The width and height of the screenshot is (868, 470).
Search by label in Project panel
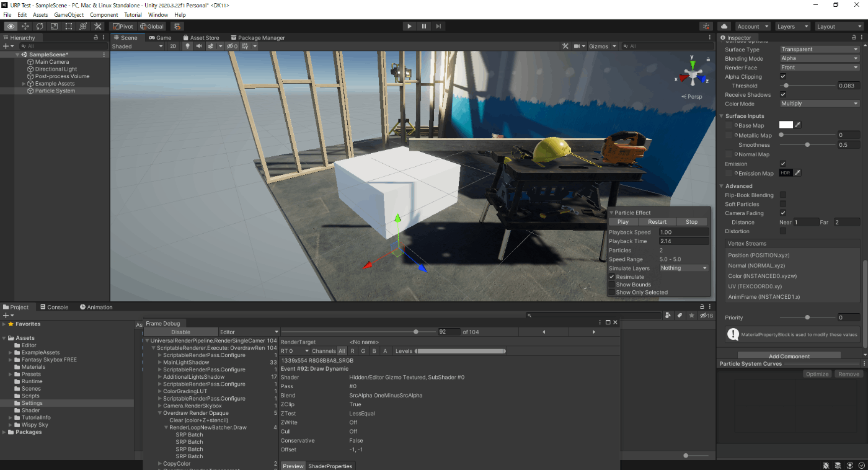point(680,316)
